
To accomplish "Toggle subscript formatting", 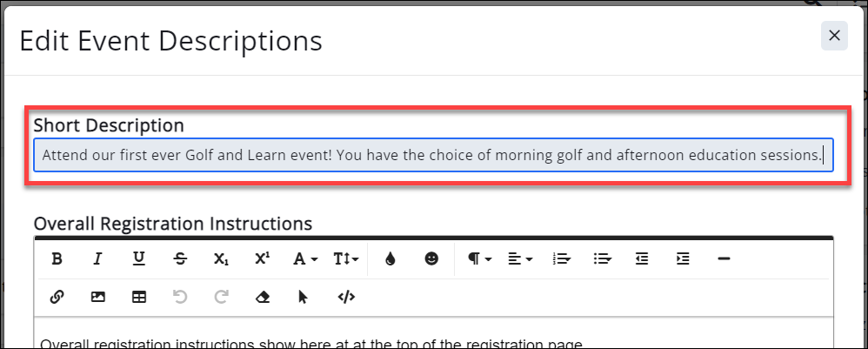I will click(220, 258).
